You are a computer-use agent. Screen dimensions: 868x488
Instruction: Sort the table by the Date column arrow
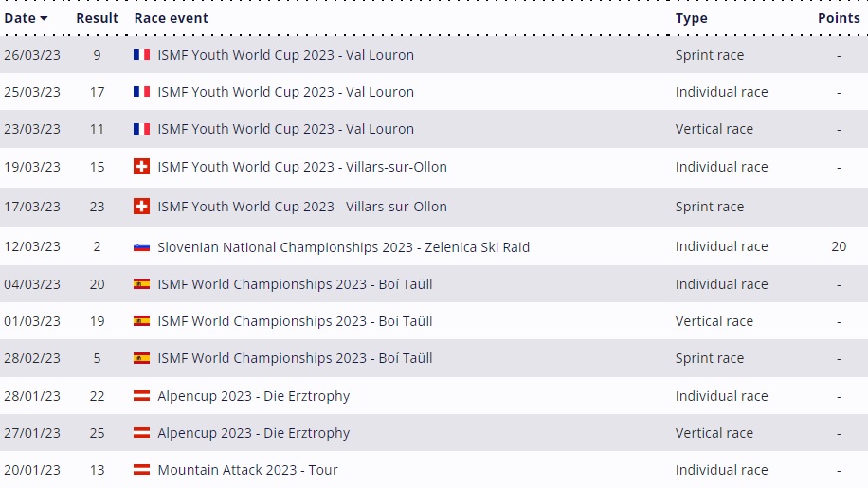point(44,18)
